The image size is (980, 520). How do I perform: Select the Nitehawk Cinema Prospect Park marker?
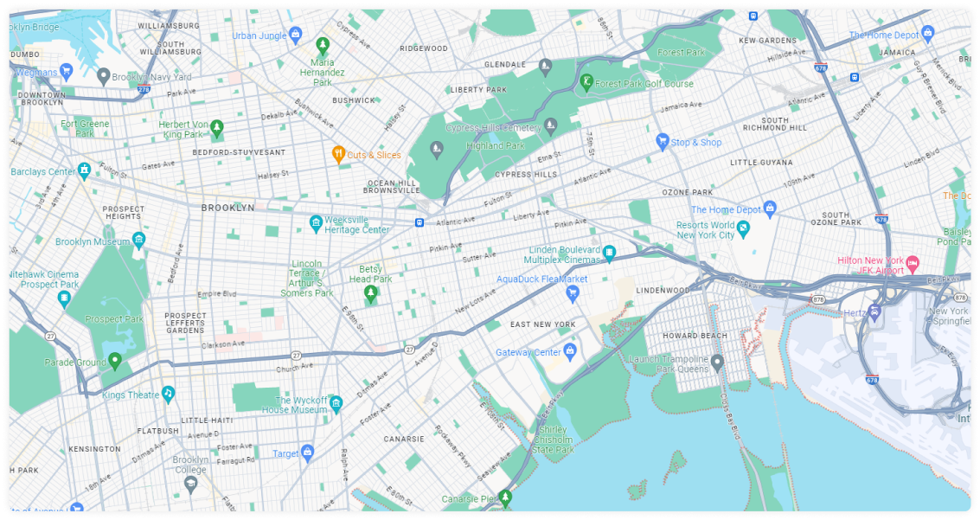[64, 299]
